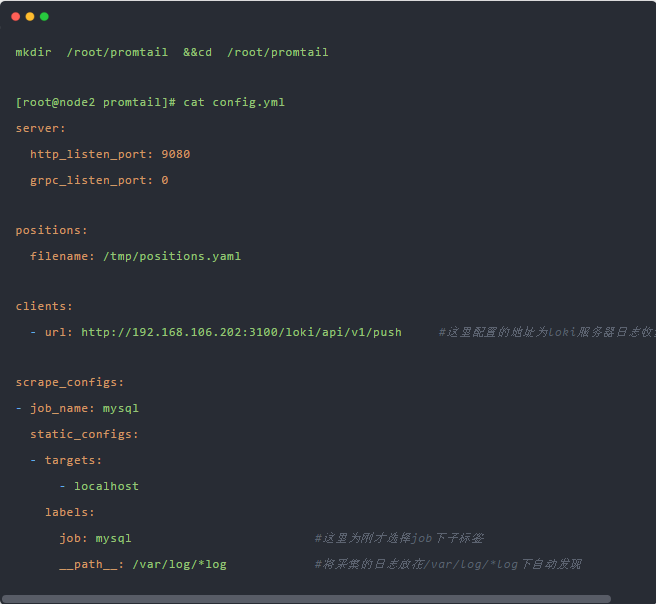Click the job_name: mysql entry
656x604 pixels.
point(84,408)
